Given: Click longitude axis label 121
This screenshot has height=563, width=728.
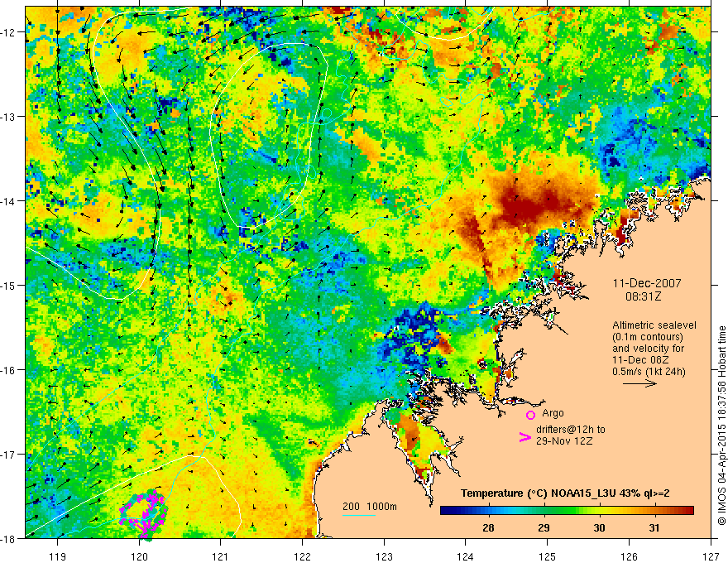Looking at the screenshot, I should click(221, 556).
